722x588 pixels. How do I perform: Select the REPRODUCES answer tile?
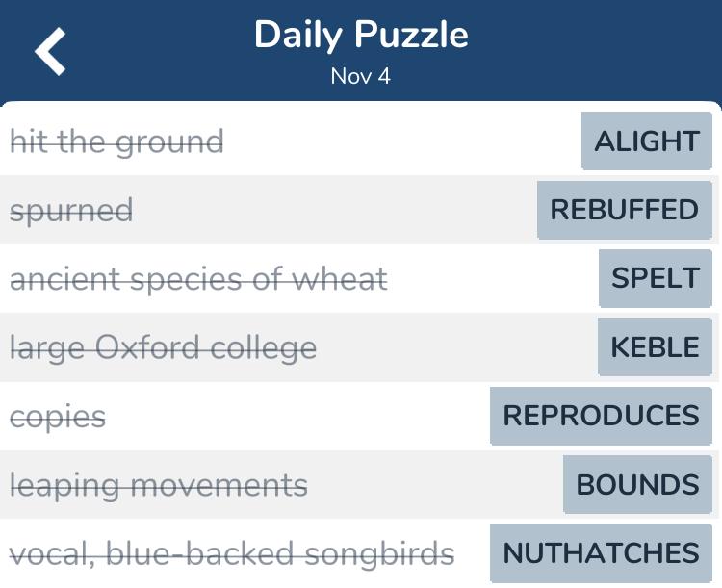[x=601, y=416]
